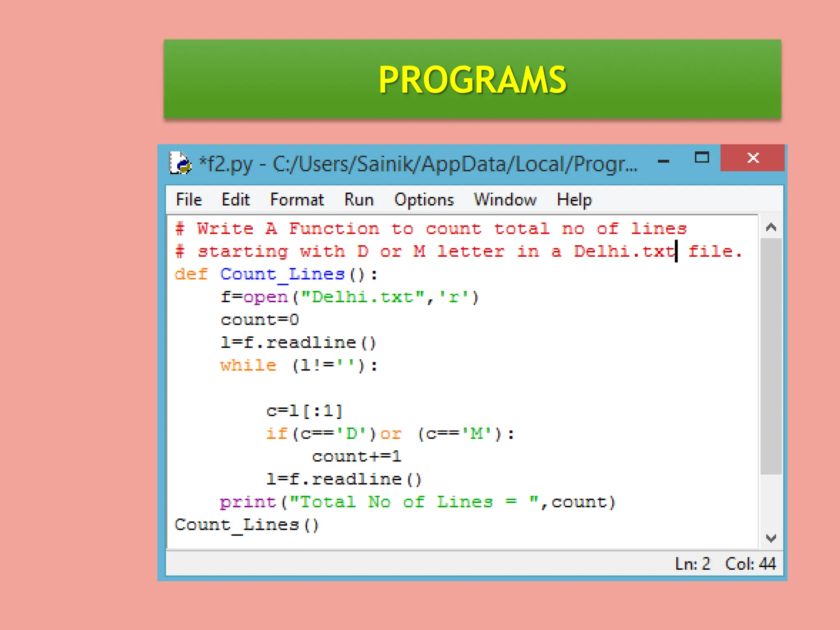840x630 pixels.
Task: Click the 'Col: 44' status bar entry
Action: coord(750,564)
